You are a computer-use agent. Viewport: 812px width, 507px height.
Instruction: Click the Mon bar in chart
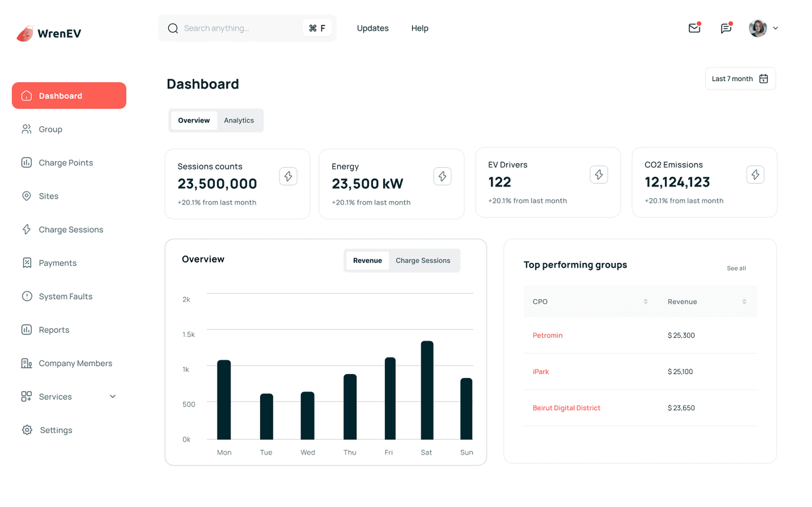[224, 400]
